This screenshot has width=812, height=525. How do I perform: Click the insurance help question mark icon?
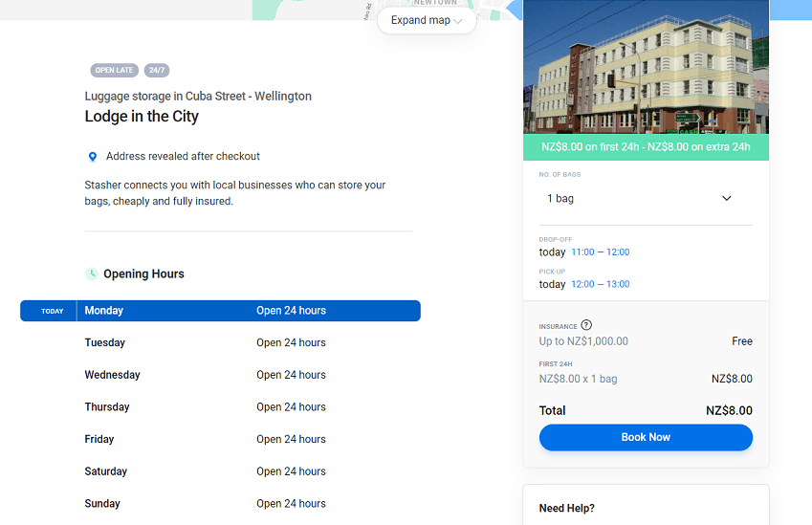tap(586, 325)
